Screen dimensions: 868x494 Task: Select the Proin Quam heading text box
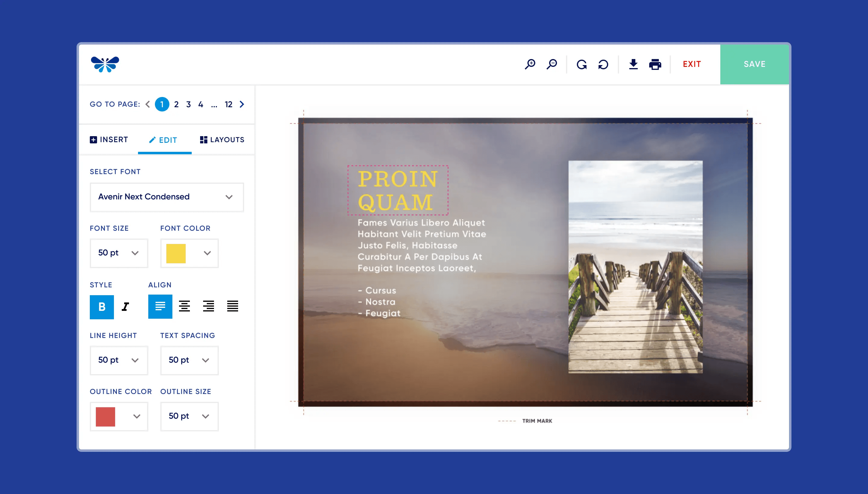click(398, 190)
